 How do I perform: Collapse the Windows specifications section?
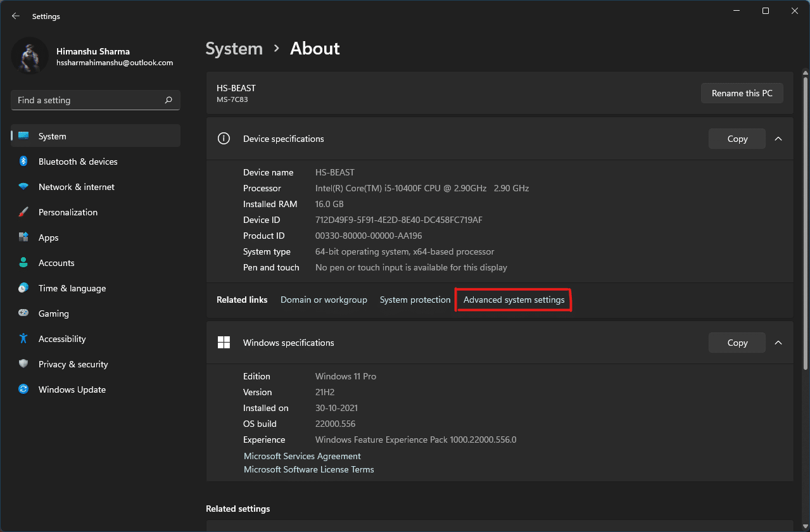point(778,343)
